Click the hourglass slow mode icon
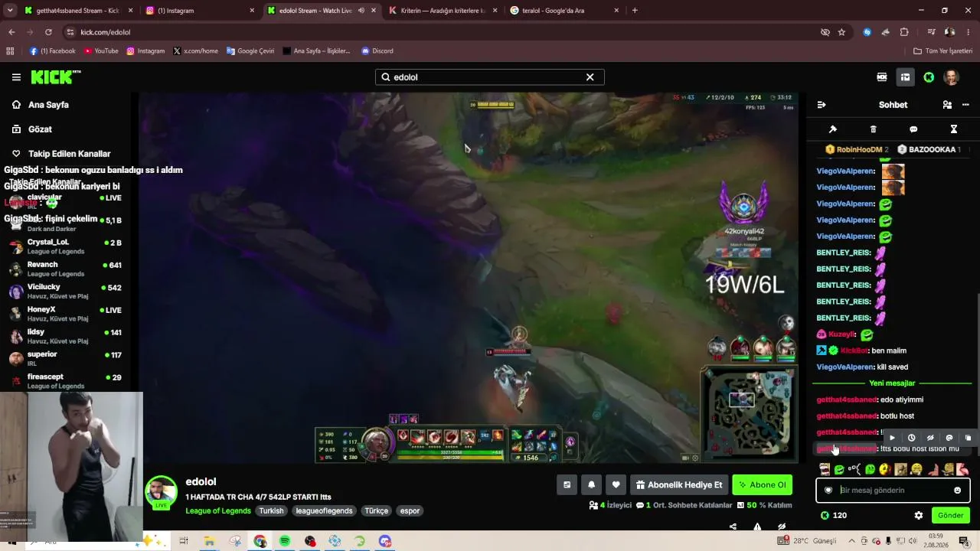Screen dimensions: 980x551 [954, 129]
